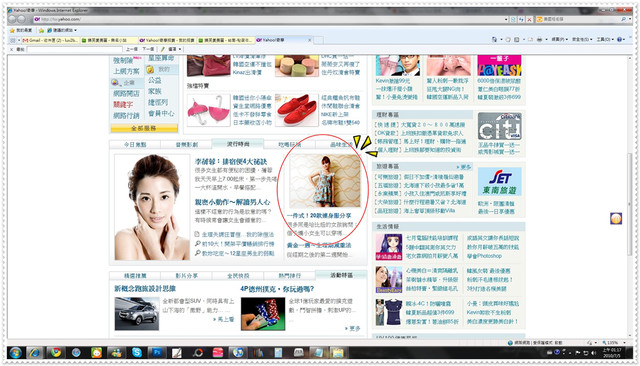
Task: Select the 音樂影劇 content tab
Action: (x=187, y=144)
